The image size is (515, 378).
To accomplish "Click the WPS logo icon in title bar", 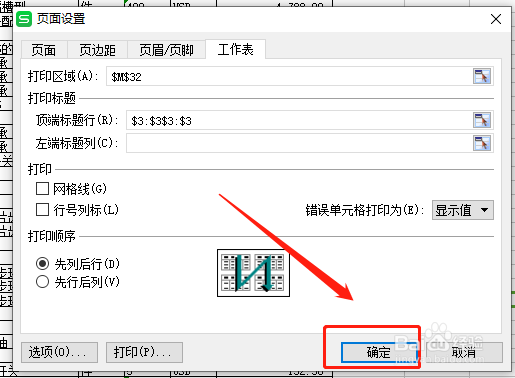I will pyautogui.click(x=24, y=19).
